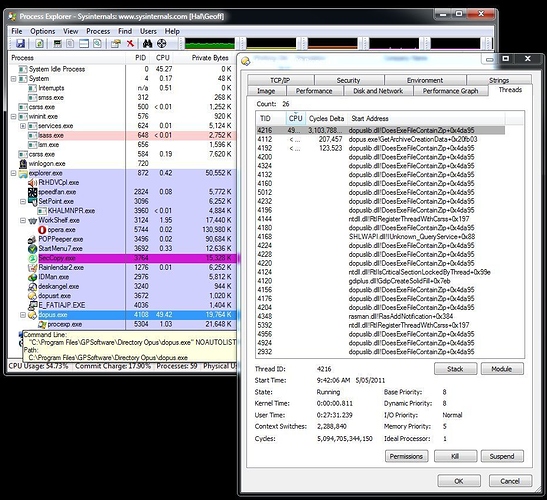Click the RtHDVCpl.exe speaker icon
Viewport: 547px width, 500px height.
pyautogui.click(x=32, y=182)
